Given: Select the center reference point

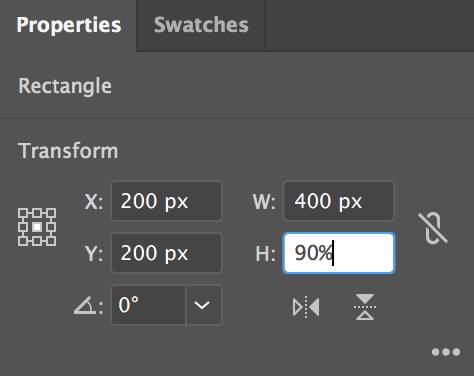Looking at the screenshot, I should coord(37,227).
